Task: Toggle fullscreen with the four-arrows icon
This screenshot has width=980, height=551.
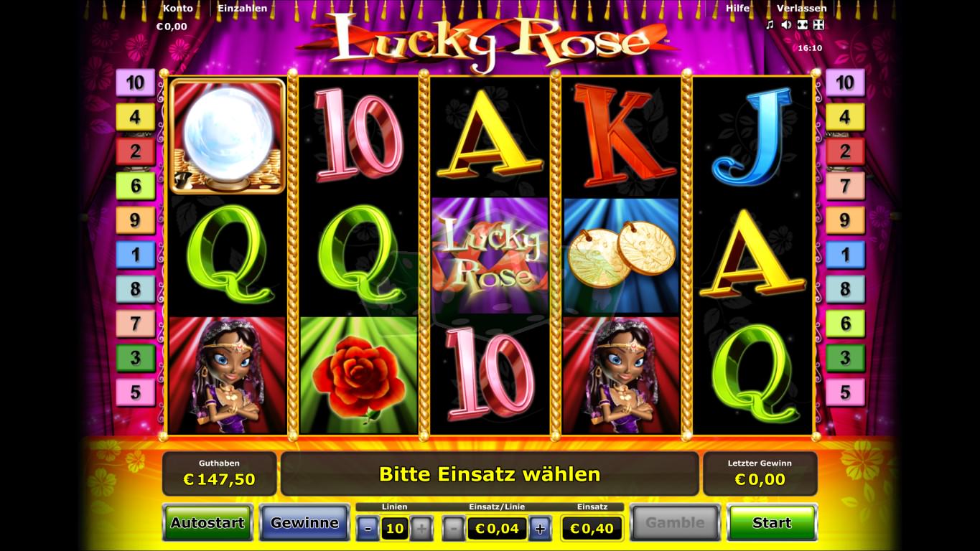Action: 818,24
